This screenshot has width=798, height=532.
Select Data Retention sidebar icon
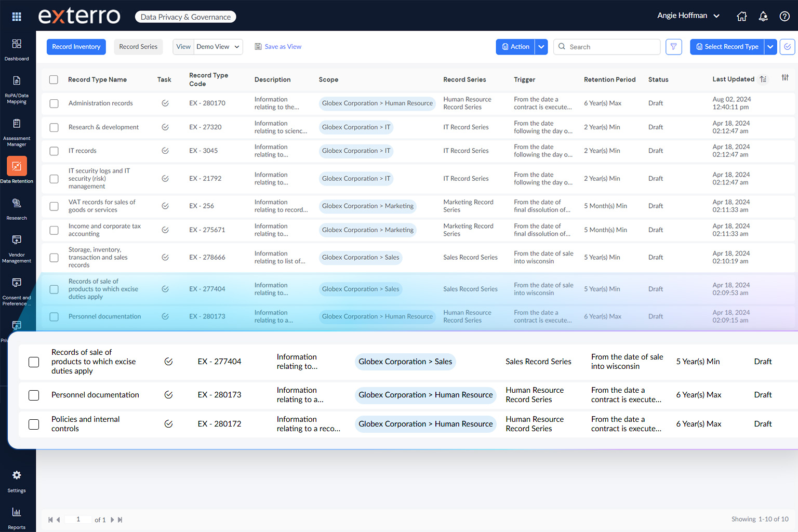coord(17,166)
